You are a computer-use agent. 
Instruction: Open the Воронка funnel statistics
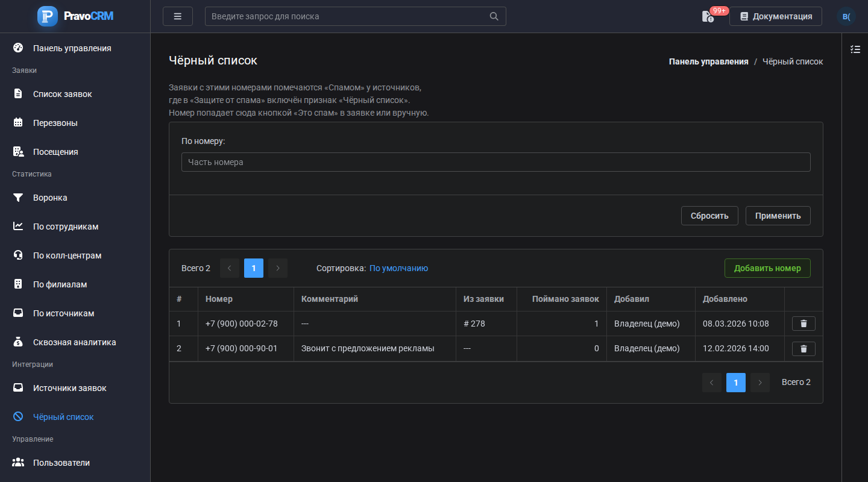pos(50,198)
